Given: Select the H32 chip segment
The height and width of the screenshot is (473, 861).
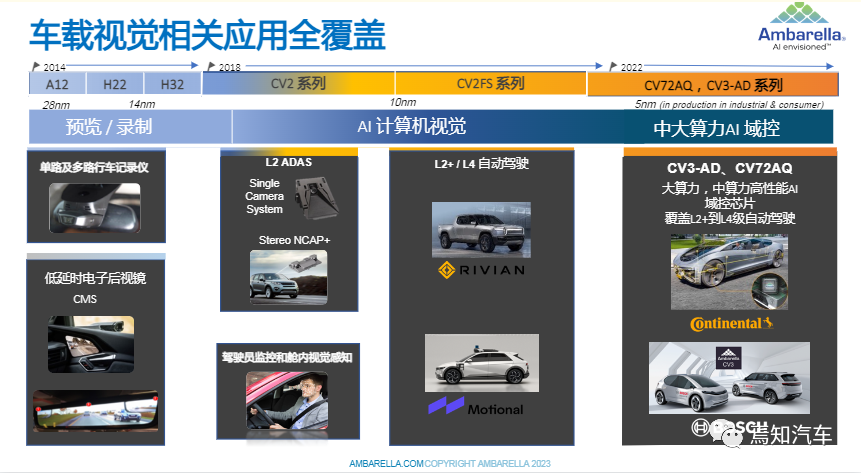Looking at the screenshot, I should [172, 85].
